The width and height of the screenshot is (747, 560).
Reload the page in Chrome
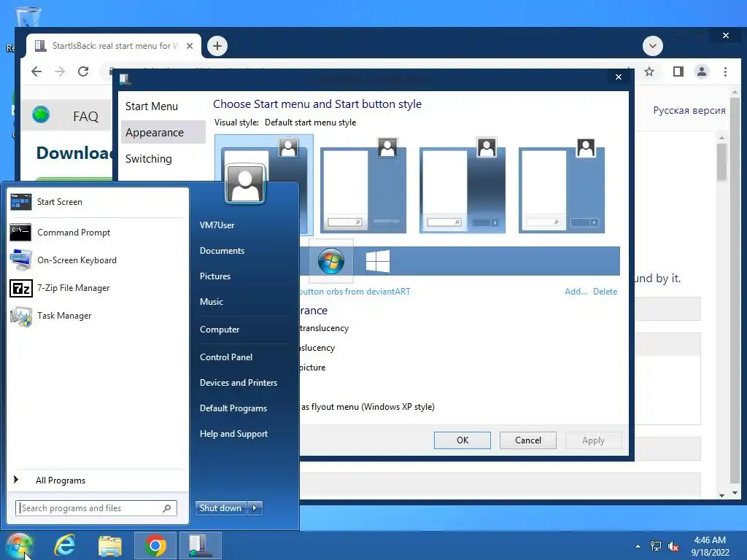coord(83,71)
